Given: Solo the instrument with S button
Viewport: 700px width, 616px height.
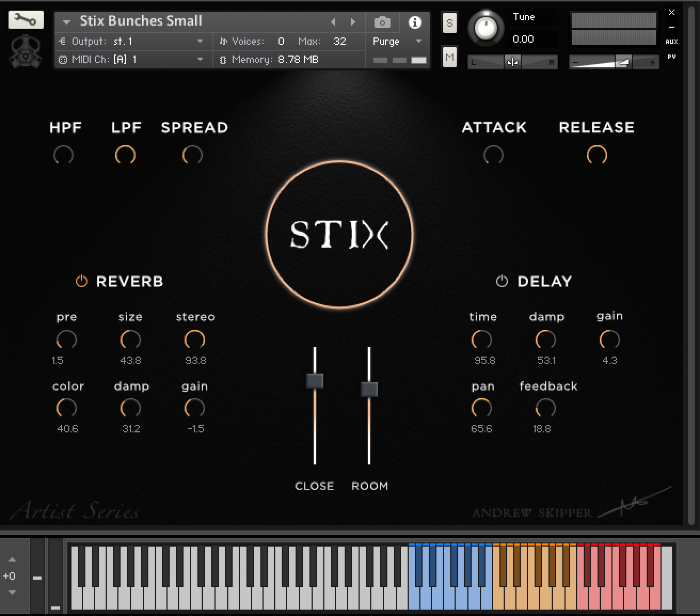Looking at the screenshot, I should [450, 23].
